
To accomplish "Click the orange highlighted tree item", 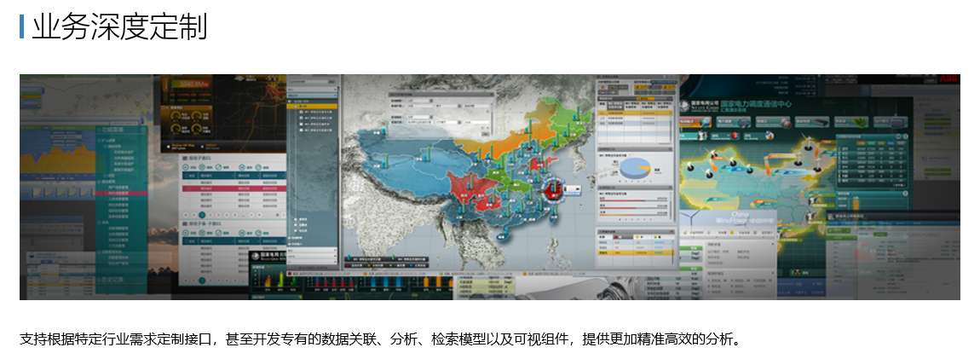I will click(x=314, y=106).
